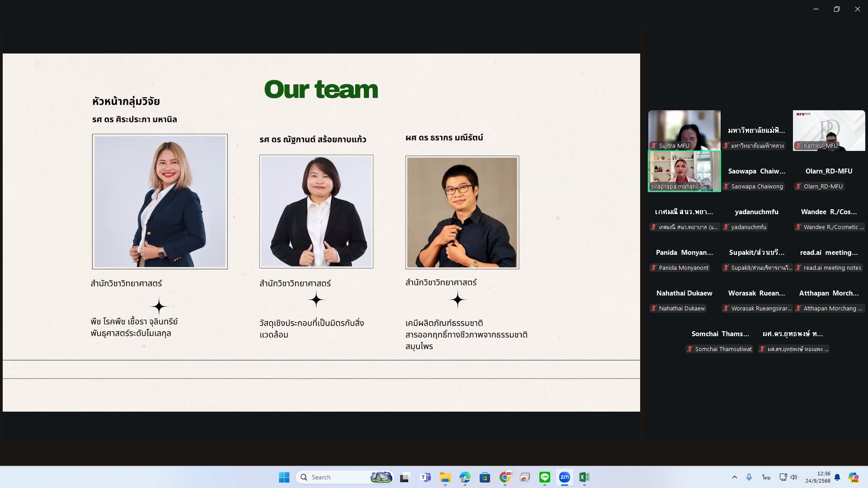
Task: Open Task View from taskbar
Action: coord(405,477)
